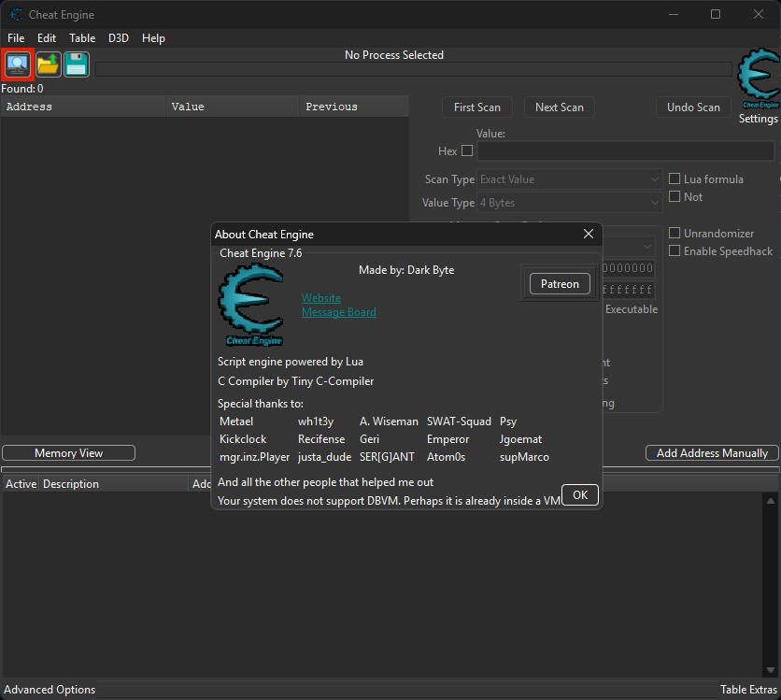Screen dimensions: 781x700
Task: Click 'Script engine powered by Lua' text
Action: pos(291,362)
